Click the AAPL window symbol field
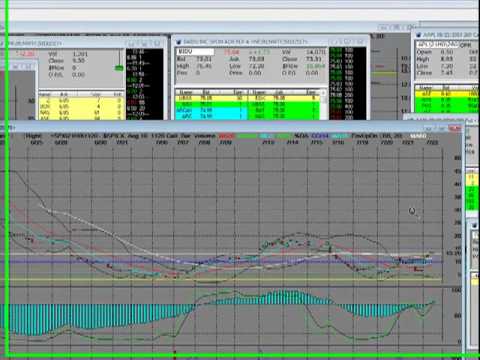Screen dimensions: 480x360 coord(437,45)
